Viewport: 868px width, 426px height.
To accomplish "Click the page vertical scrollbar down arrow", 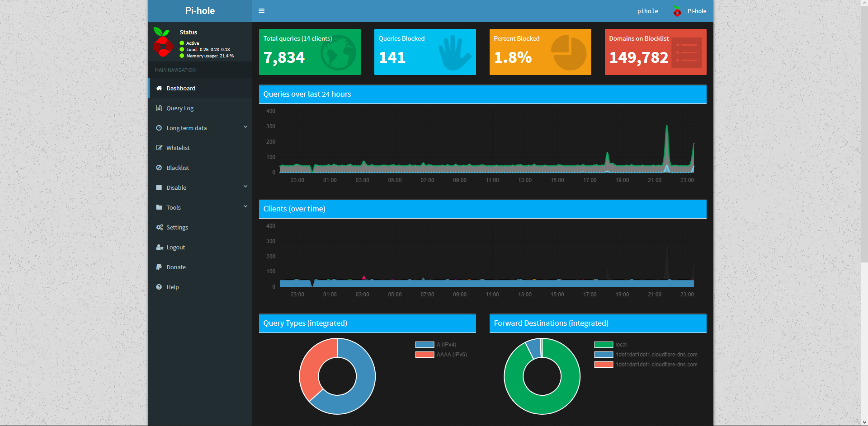I will pos(864,422).
